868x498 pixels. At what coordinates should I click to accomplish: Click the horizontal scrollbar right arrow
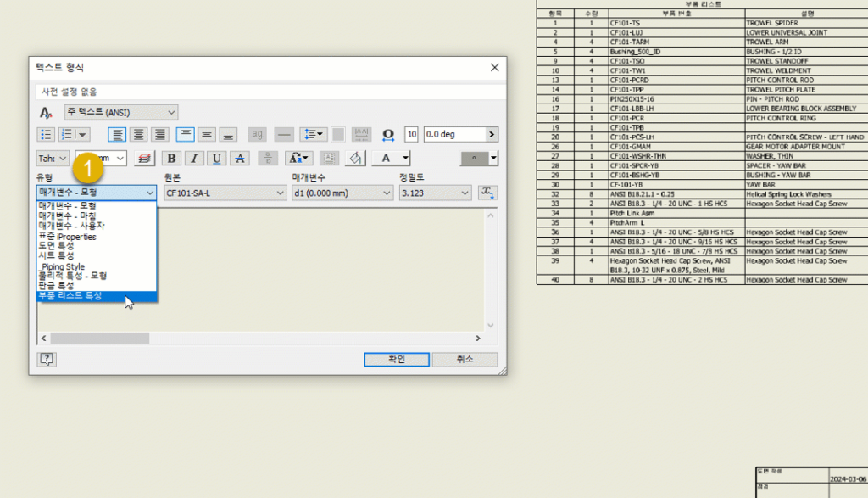(x=478, y=338)
